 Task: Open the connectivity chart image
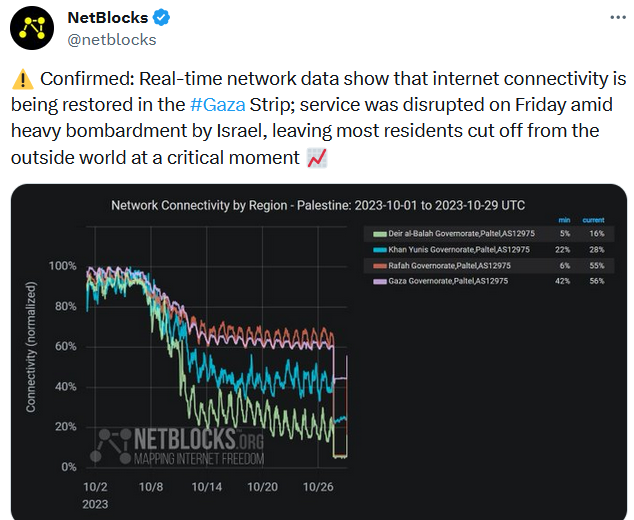pos(317,350)
